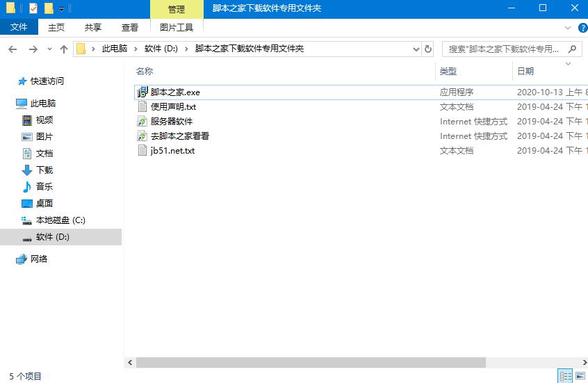The height and width of the screenshot is (383, 588).
Task: Sort by the 名称 column header
Action: 145,71
